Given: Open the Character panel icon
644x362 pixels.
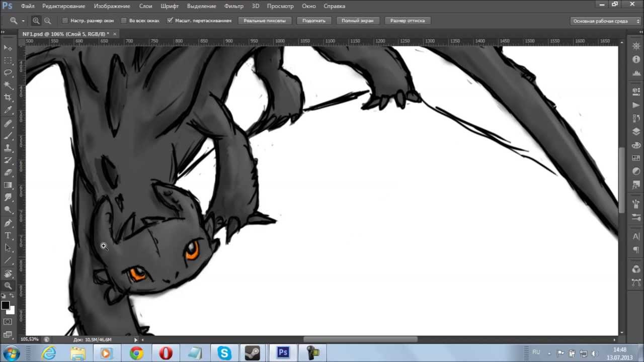Looking at the screenshot, I should point(636,236).
